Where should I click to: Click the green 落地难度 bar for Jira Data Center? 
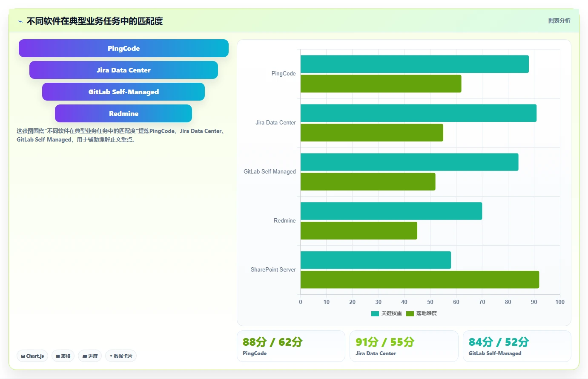(x=372, y=133)
